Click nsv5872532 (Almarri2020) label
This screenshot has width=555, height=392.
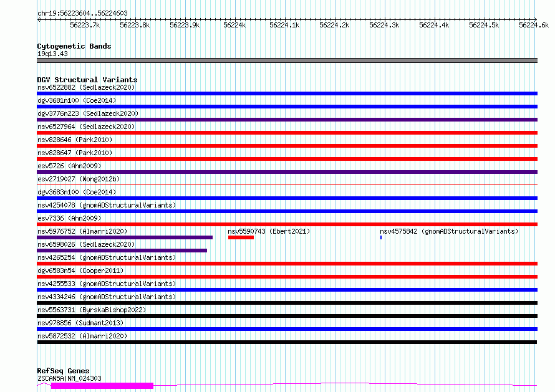pos(82,336)
